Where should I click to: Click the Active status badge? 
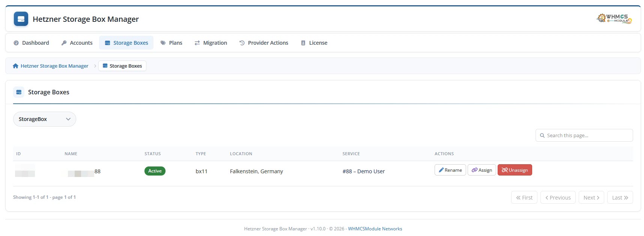(155, 171)
